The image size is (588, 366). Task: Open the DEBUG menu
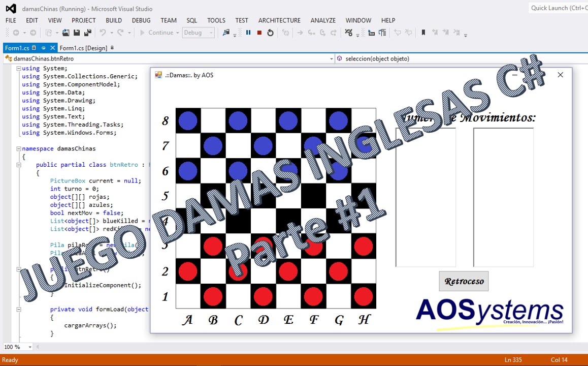[x=141, y=20]
